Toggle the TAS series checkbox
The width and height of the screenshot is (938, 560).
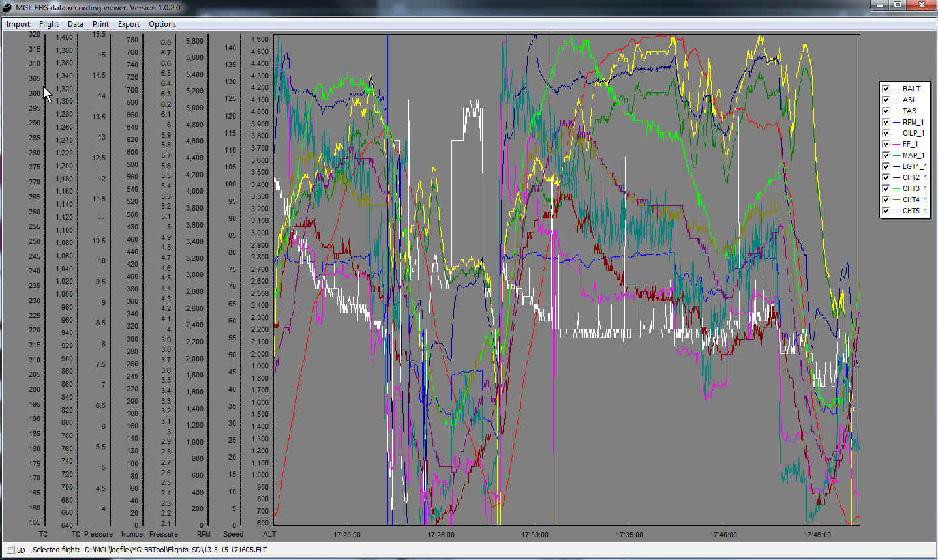[x=886, y=111]
